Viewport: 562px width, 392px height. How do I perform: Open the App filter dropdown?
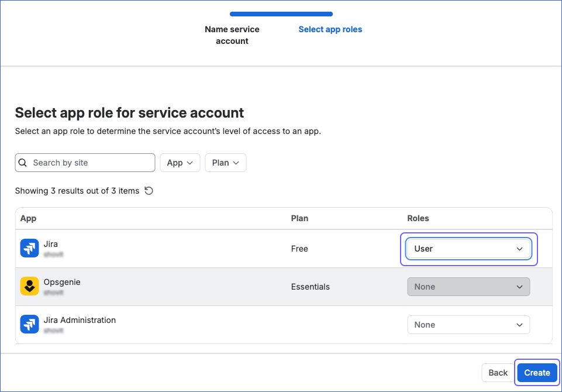180,163
